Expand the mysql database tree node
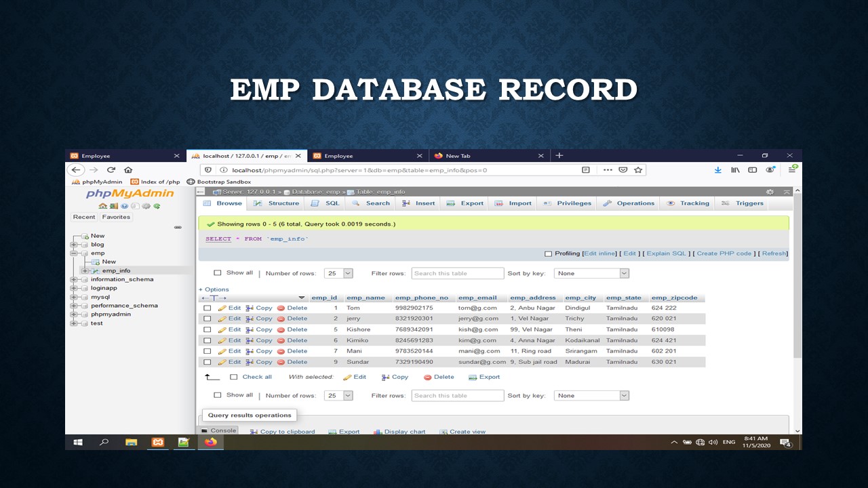 [73, 297]
